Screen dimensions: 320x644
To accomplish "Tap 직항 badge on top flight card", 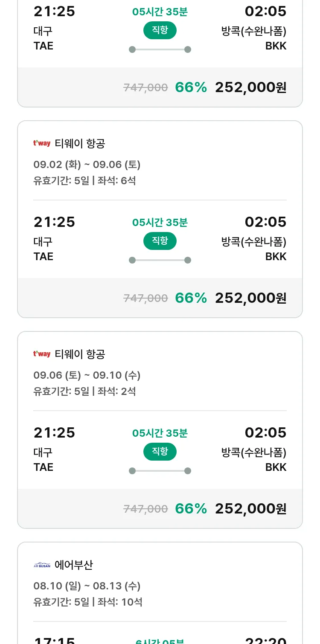I will click(160, 30).
